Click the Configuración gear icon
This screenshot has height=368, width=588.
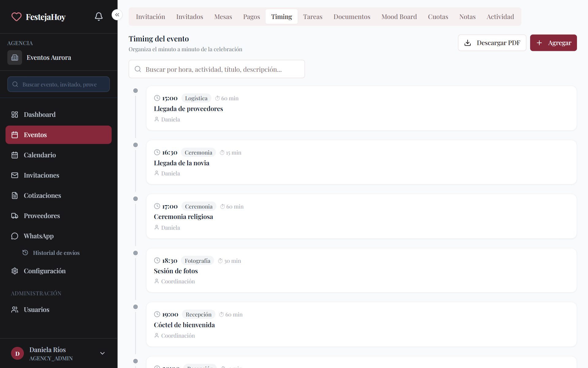(x=15, y=271)
